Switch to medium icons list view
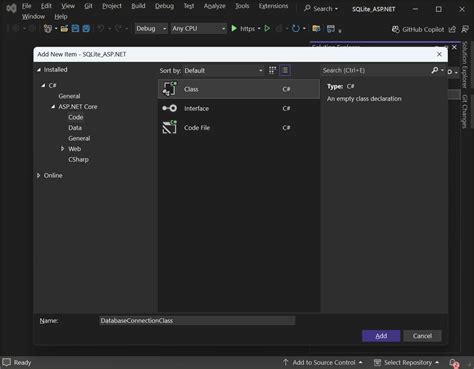This screenshot has width=474, height=369. 285,70
